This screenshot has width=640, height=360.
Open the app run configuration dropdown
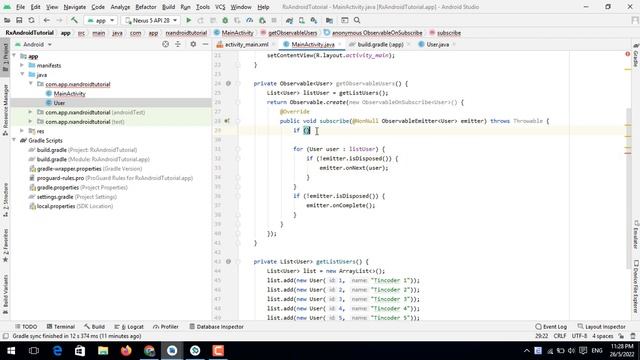(100, 20)
